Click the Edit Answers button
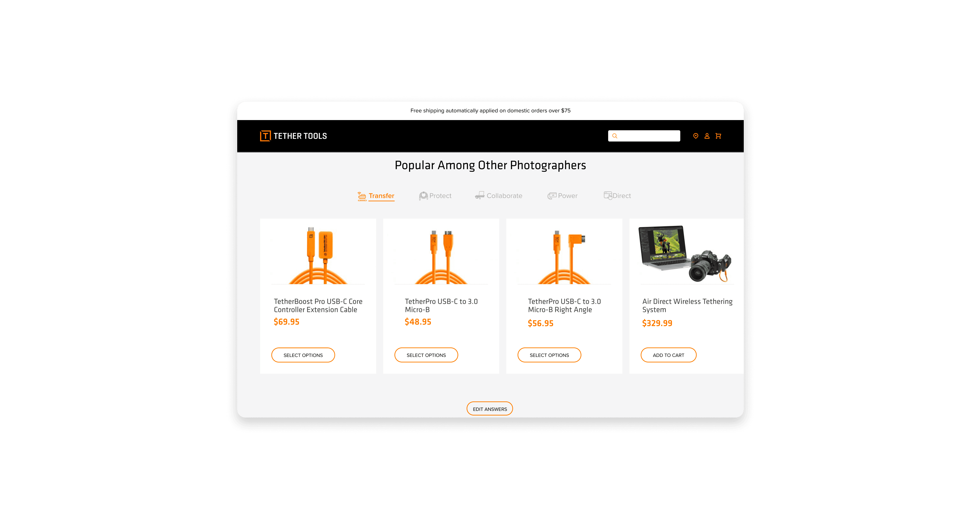This screenshot has height=520, width=980. point(490,409)
